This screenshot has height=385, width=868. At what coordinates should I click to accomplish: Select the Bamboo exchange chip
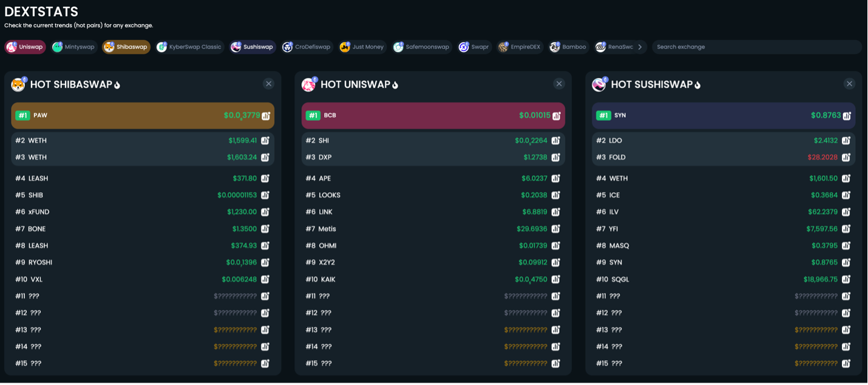click(568, 47)
